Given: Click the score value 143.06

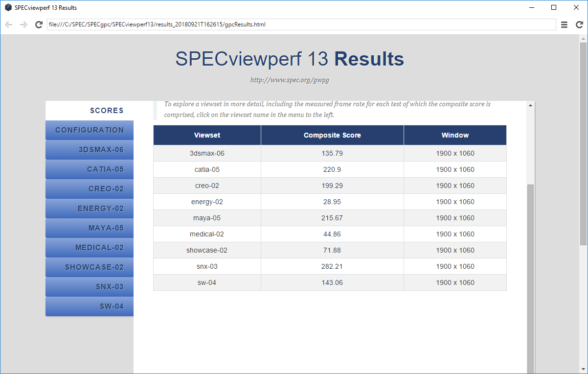Looking at the screenshot, I should [x=332, y=282].
